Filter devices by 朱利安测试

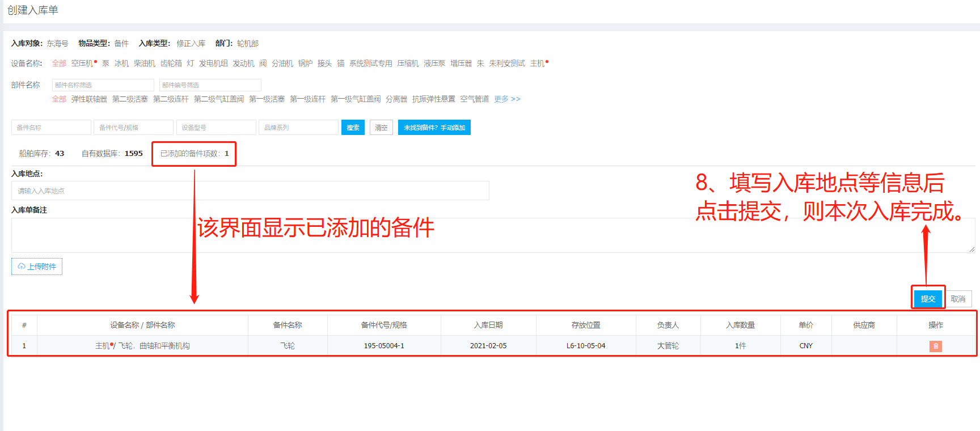507,64
